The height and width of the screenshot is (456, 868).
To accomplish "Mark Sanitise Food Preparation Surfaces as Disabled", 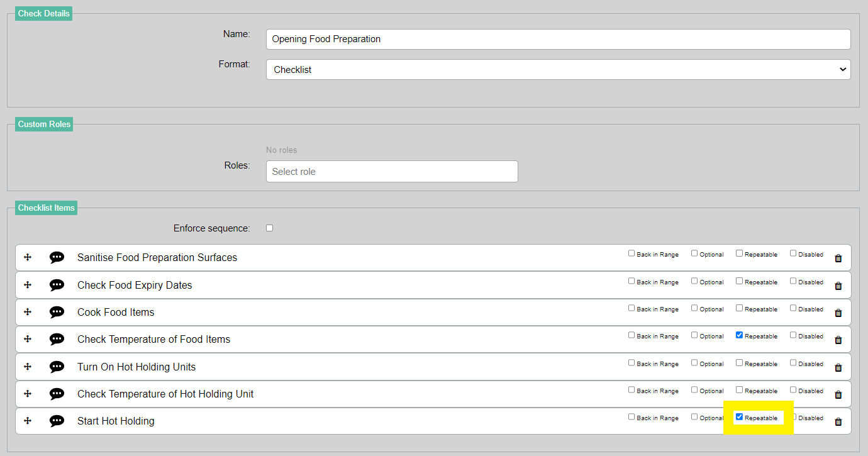I will (x=793, y=253).
